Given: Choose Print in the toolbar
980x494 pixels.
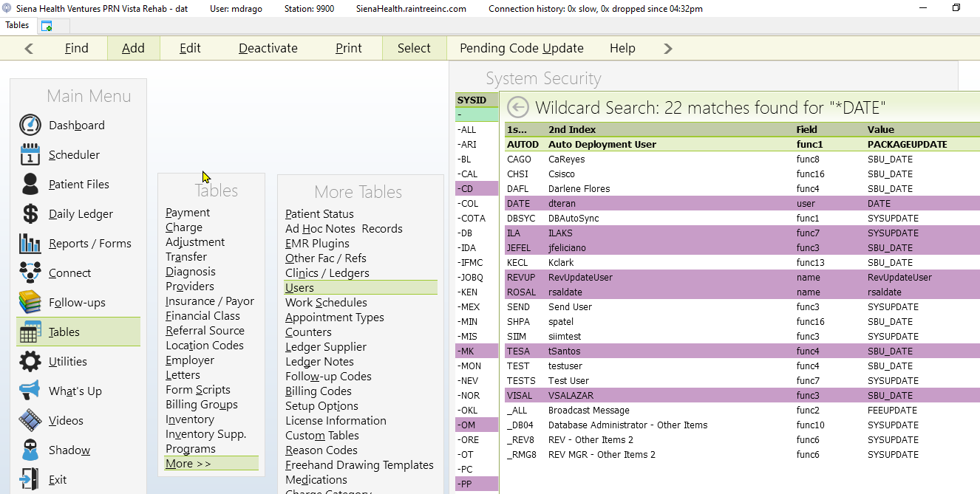Looking at the screenshot, I should point(349,48).
